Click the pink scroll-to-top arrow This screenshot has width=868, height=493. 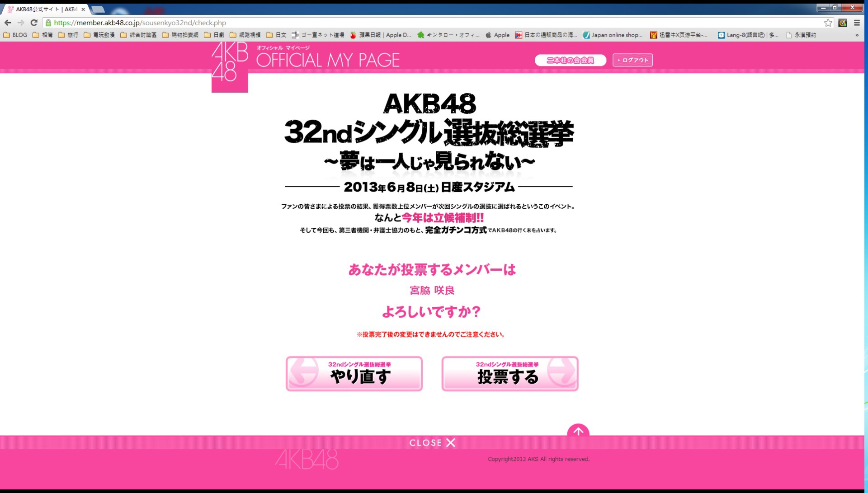578,432
